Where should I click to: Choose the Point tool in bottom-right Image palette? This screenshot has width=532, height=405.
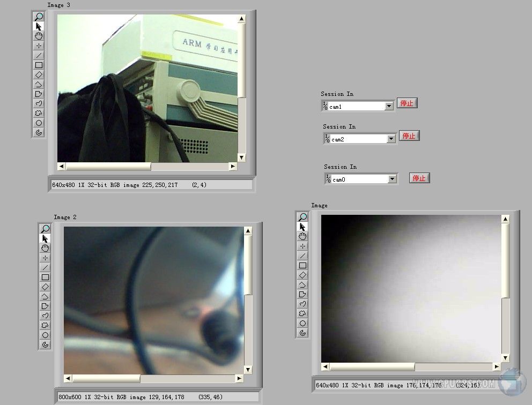click(x=302, y=246)
